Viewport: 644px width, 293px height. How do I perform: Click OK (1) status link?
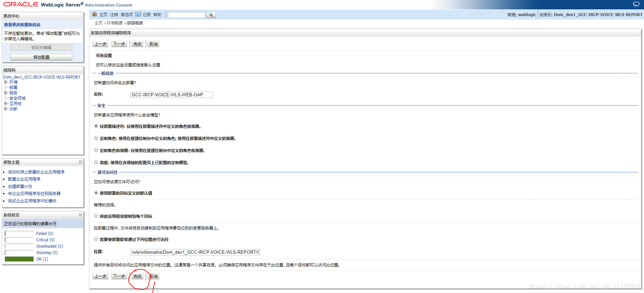42,259
